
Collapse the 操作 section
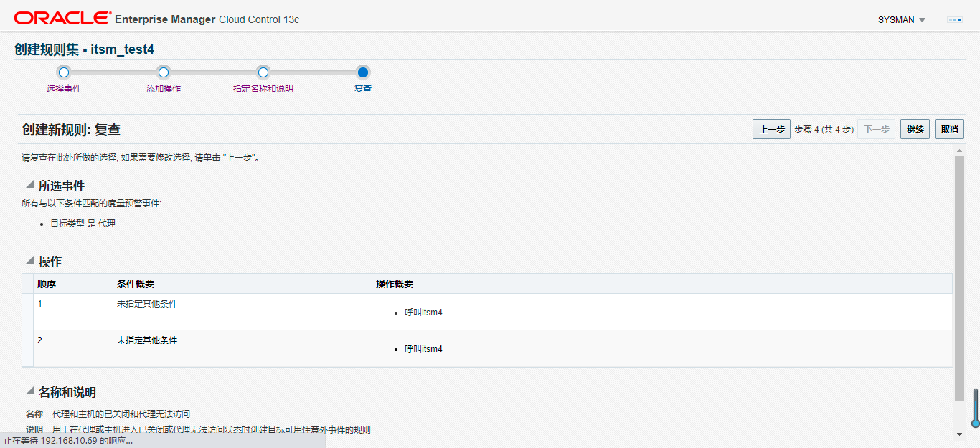coord(30,261)
